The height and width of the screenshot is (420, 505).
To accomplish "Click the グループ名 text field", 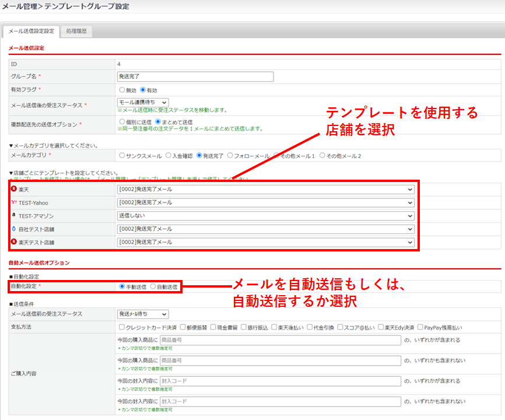I will coord(195,76).
